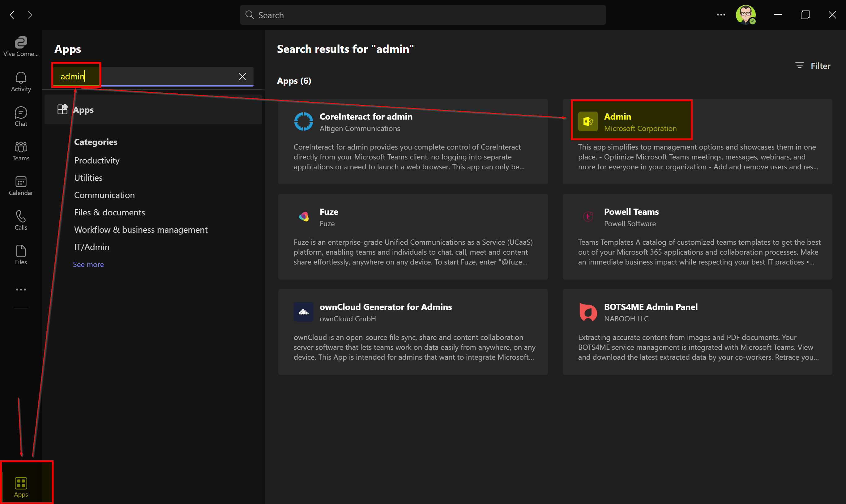Expand categories with See more

tap(88, 264)
